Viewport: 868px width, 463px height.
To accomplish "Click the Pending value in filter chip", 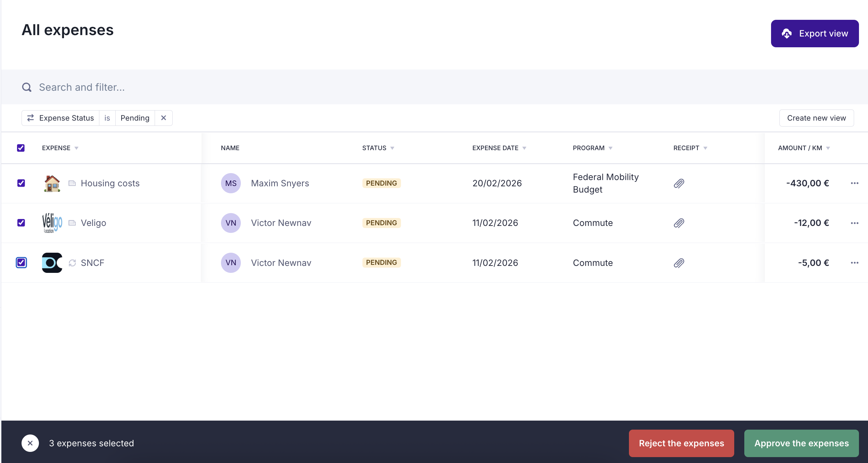I will click(135, 118).
